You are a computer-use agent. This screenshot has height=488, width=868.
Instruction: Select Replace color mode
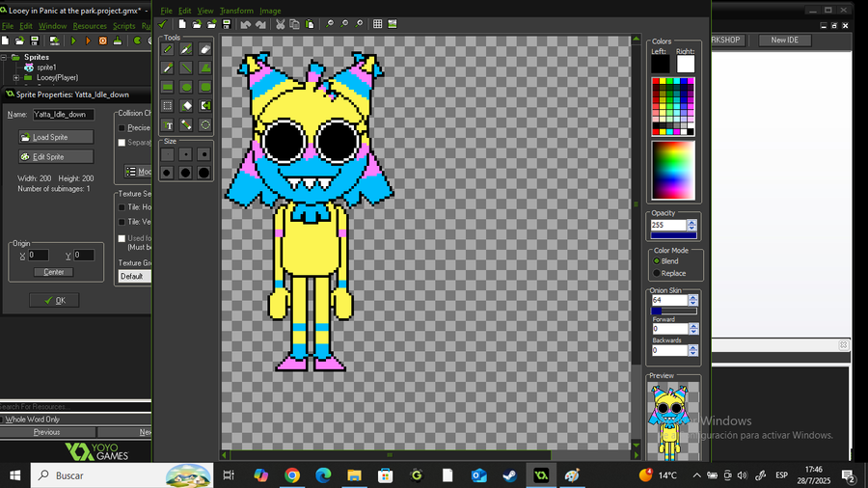657,273
